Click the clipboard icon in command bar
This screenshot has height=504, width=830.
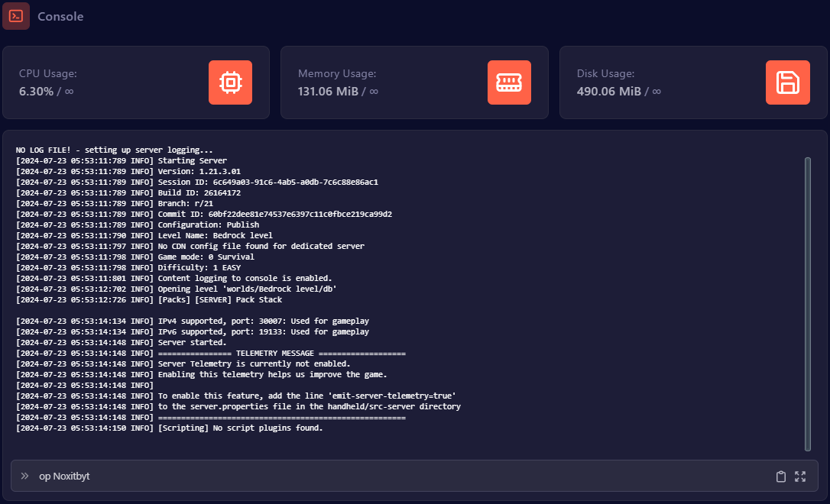coord(780,477)
